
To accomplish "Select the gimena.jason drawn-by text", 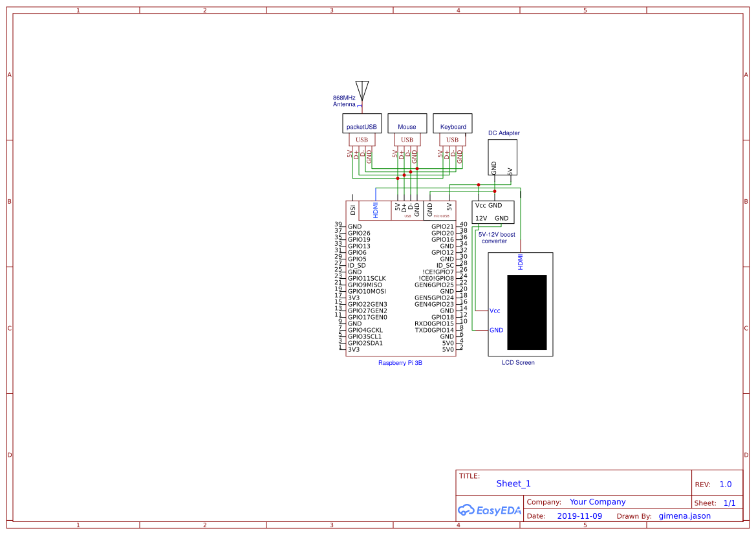I will click(x=684, y=516).
